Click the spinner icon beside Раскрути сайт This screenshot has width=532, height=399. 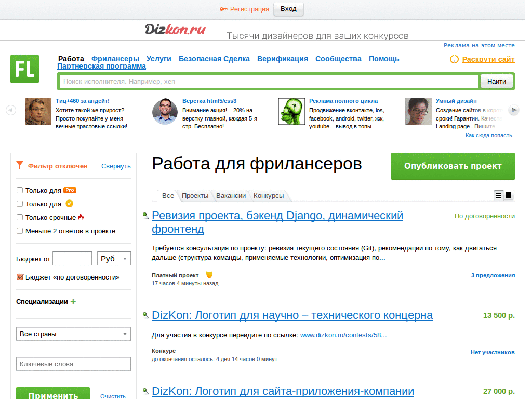pyautogui.click(x=454, y=59)
